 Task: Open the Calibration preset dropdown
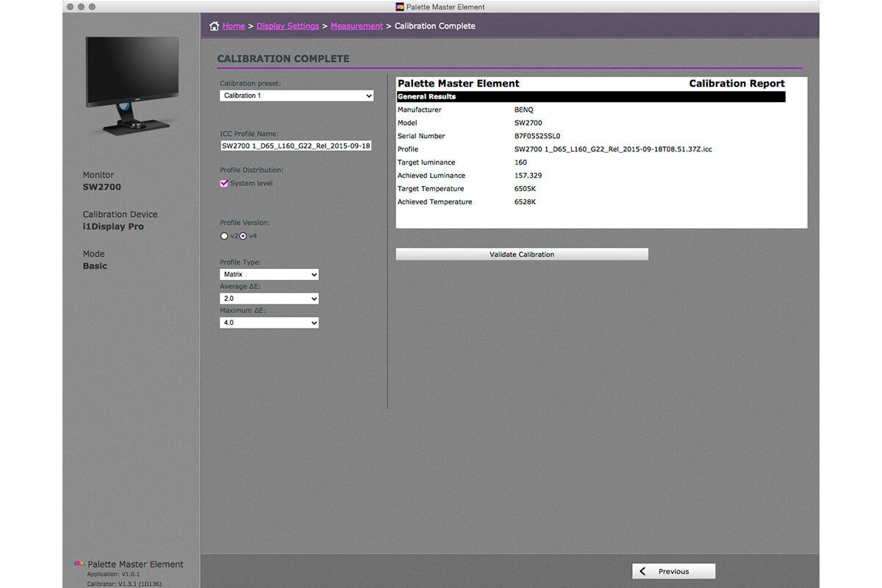click(x=297, y=96)
